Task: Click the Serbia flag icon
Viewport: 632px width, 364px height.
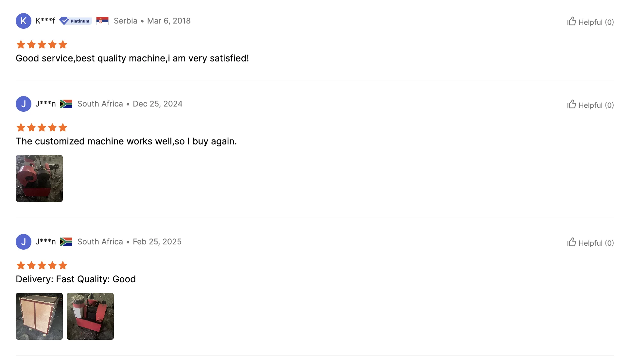Action: tap(102, 21)
